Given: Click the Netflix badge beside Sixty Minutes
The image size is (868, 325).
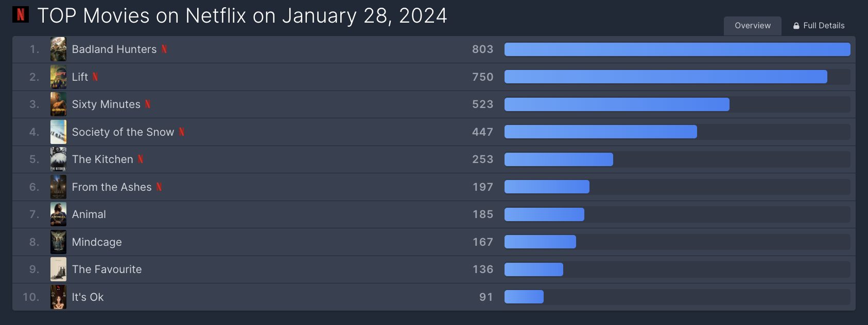Looking at the screenshot, I should point(148,104).
